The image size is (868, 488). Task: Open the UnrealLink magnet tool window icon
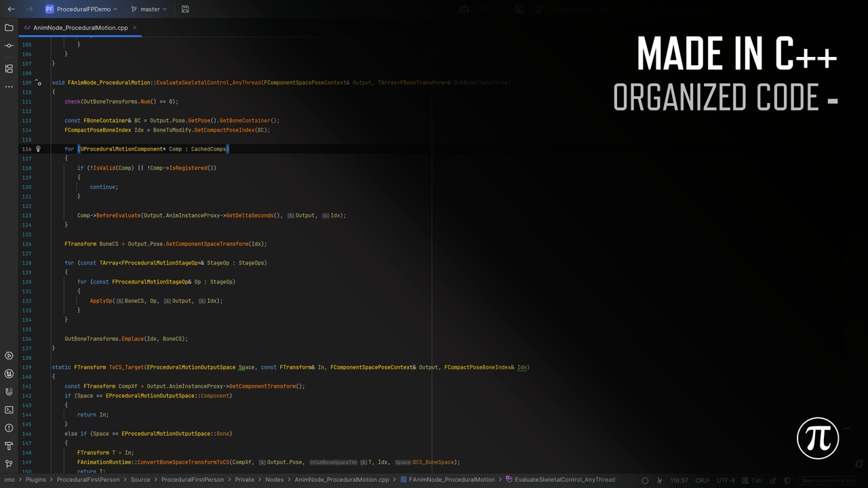(9, 392)
